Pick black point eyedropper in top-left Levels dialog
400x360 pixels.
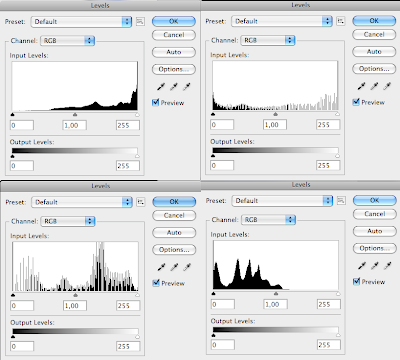[x=161, y=87]
